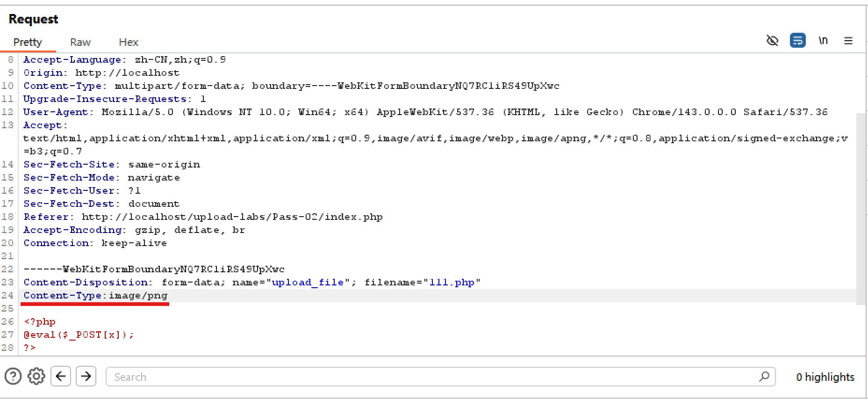
Task: Switch to the Raw tab
Action: click(x=80, y=42)
